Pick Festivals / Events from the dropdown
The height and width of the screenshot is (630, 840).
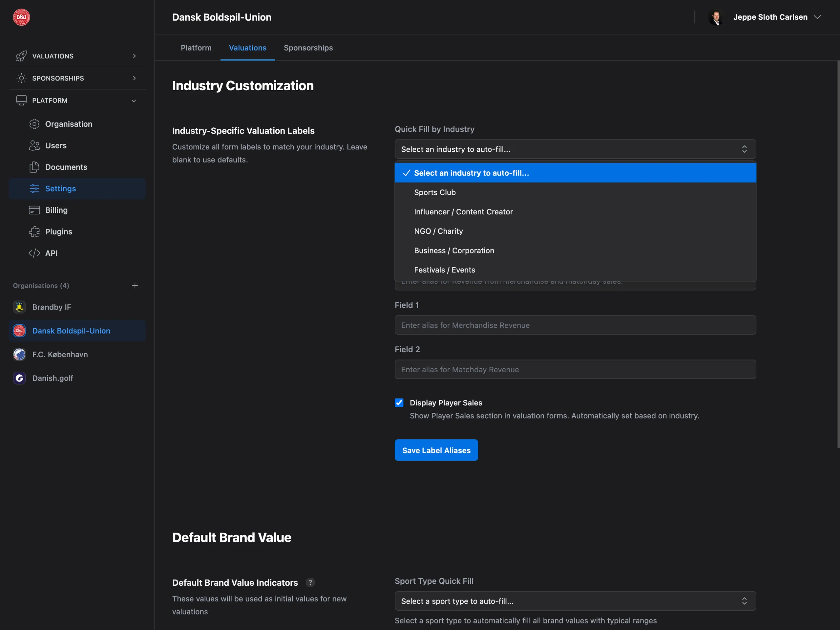coord(575,270)
